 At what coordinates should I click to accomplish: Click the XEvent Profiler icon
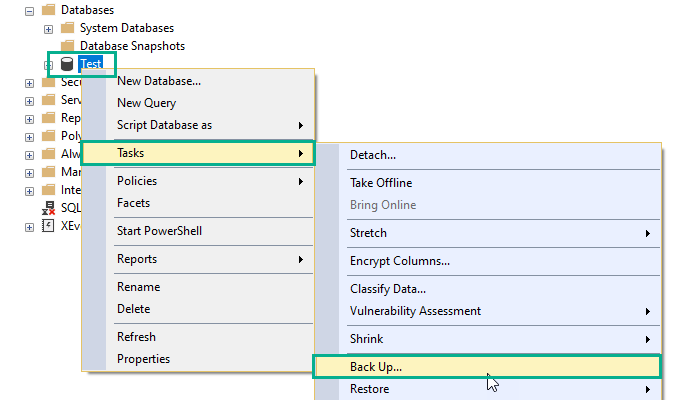(x=48, y=227)
